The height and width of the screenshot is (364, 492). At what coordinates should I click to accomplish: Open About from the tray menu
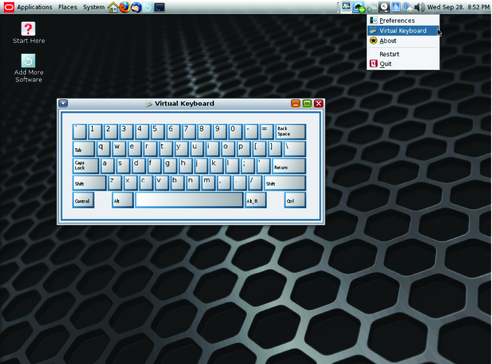point(403,41)
